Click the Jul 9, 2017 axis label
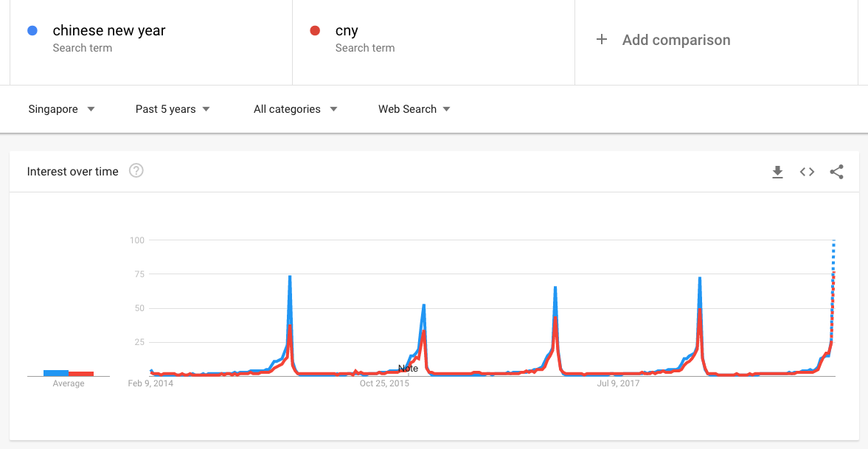Image resolution: width=868 pixels, height=449 pixels. pos(618,383)
